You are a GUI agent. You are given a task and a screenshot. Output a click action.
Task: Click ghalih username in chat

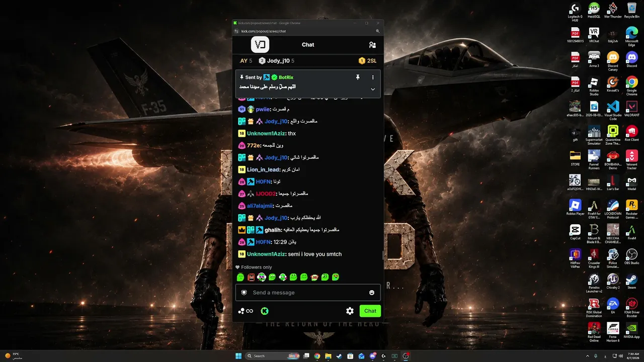(x=272, y=230)
